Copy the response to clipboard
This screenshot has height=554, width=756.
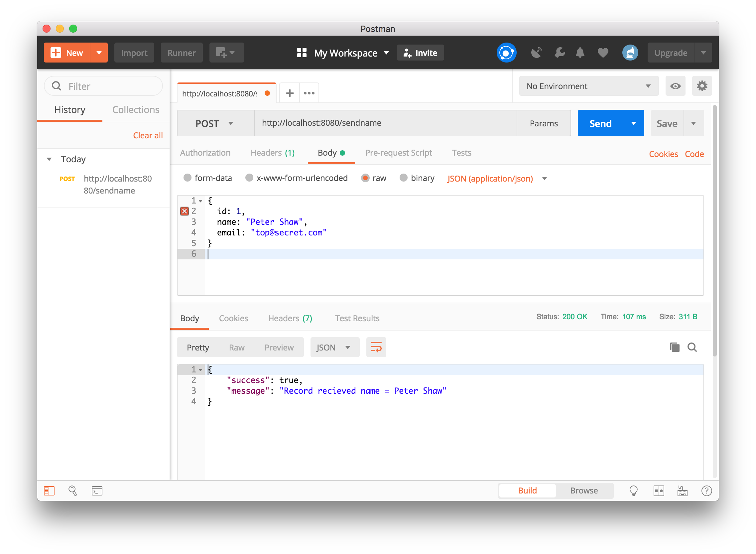(x=675, y=347)
